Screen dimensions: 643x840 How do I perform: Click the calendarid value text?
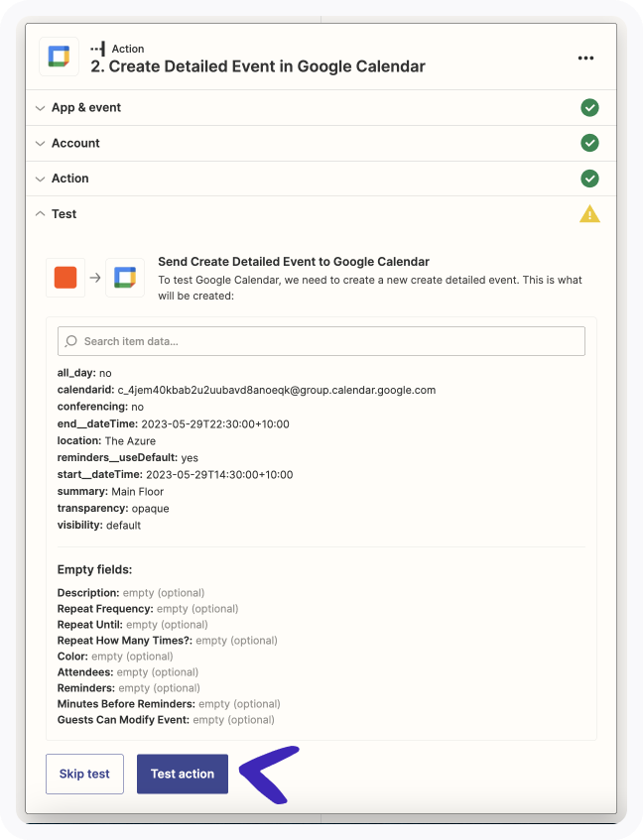pyautogui.click(x=277, y=390)
